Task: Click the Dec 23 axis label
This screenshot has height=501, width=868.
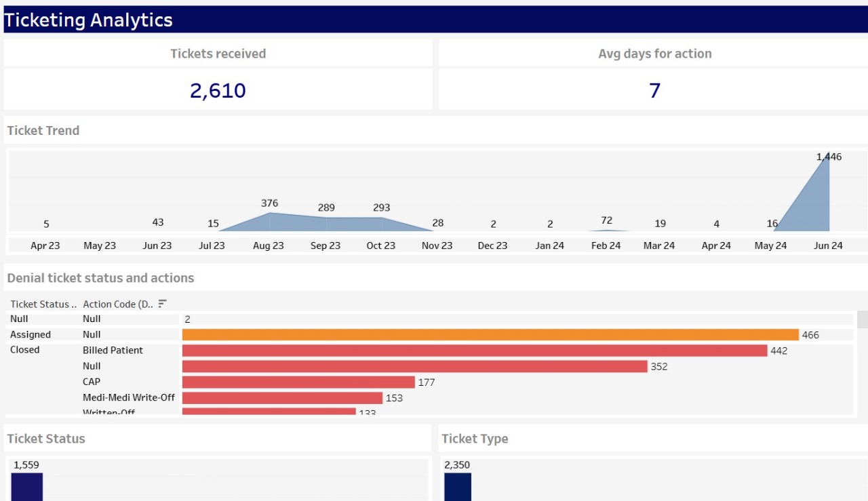Action: (x=492, y=245)
